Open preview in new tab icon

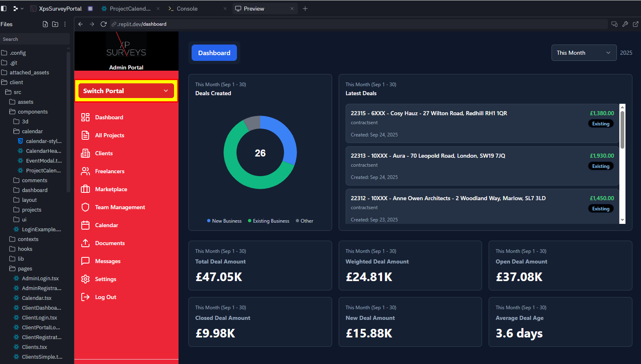(x=636, y=24)
